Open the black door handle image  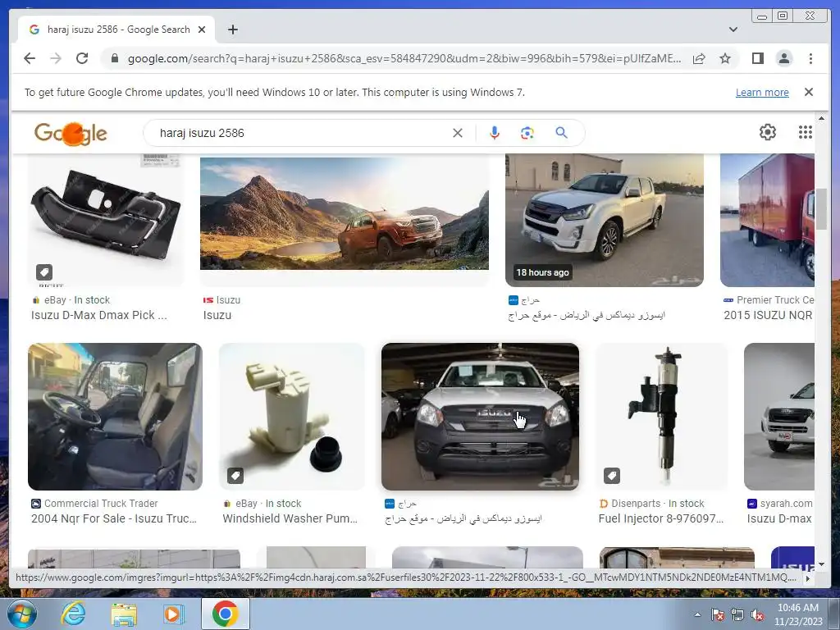click(106, 220)
